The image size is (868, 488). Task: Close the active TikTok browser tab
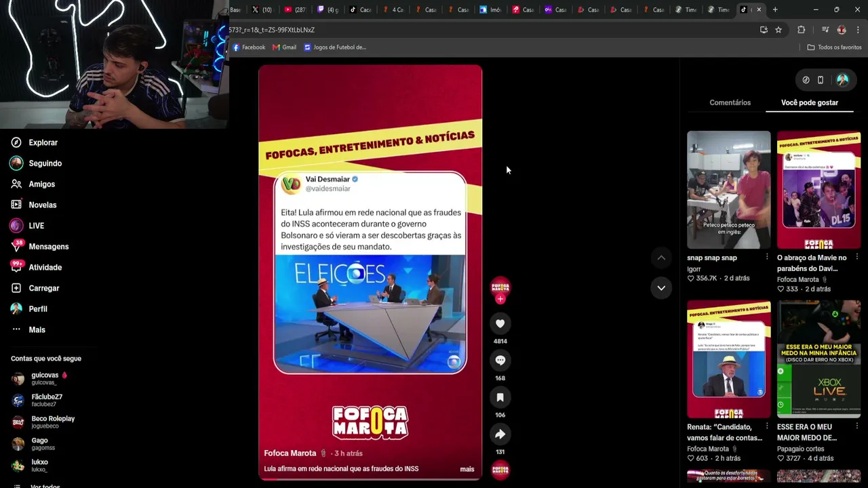759,9
